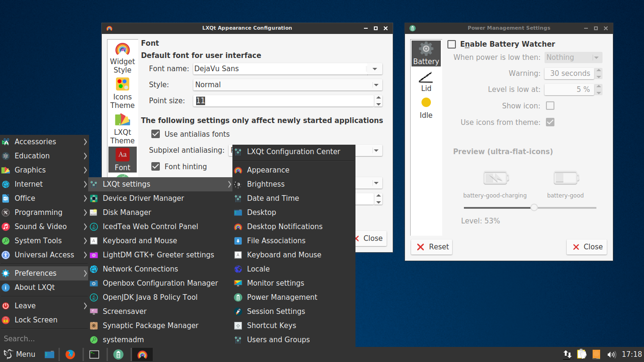
Task: Open Synaptic Package Manager from Preferences
Action: click(160, 325)
